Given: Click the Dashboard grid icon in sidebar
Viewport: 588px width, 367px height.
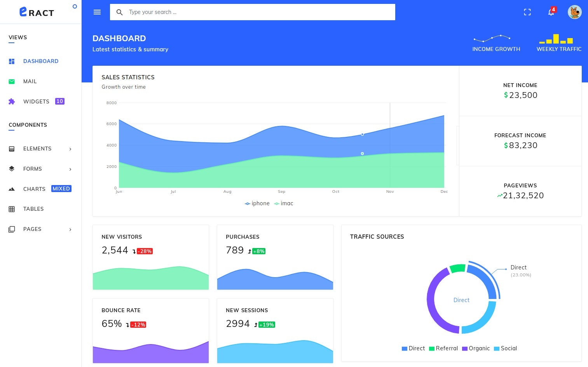Looking at the screenshot, I should 12,61.
